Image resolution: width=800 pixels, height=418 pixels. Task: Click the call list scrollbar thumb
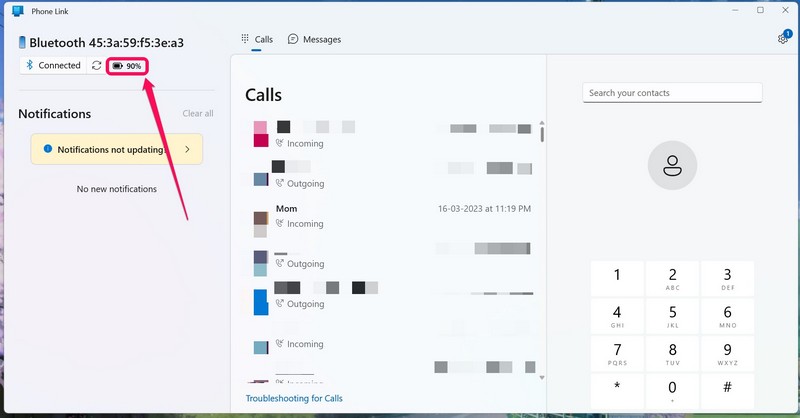pyautogui.click(x=542, y=134)
